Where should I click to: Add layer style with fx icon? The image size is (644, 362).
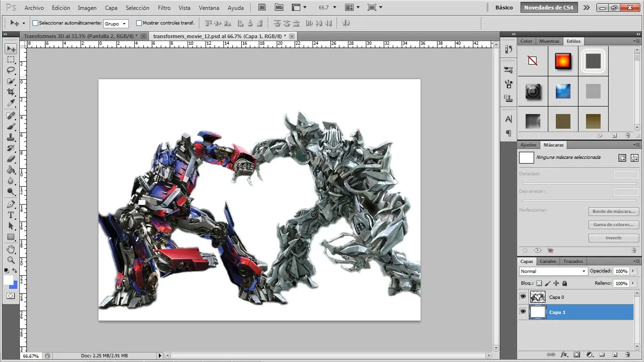point(564,354)
